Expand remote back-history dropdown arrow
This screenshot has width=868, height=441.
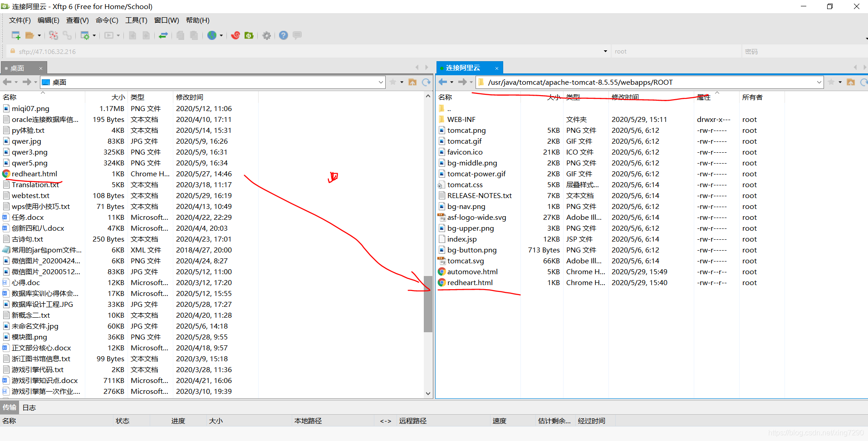tap(452, 82)
